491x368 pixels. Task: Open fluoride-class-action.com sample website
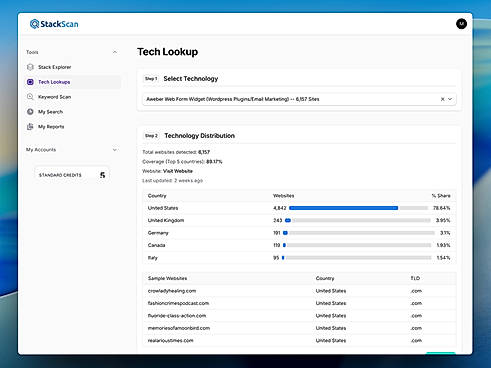coord(177,316)
